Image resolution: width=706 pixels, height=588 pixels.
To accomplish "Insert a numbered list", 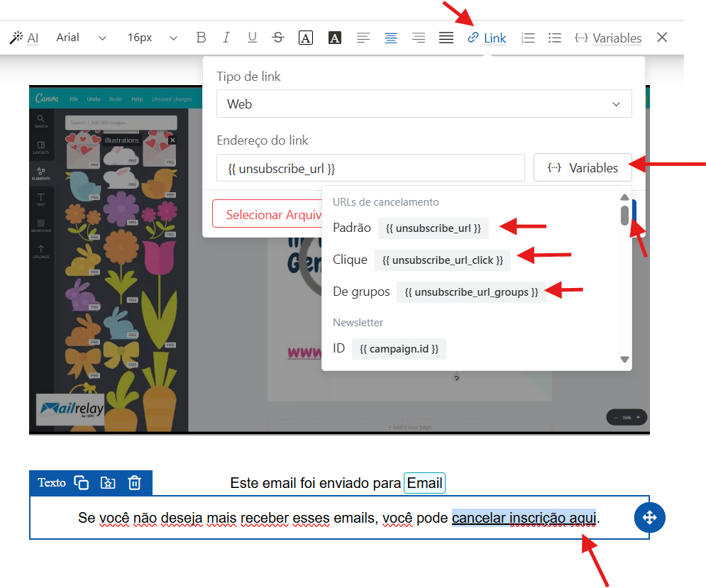I will click(x=528, y=38).
